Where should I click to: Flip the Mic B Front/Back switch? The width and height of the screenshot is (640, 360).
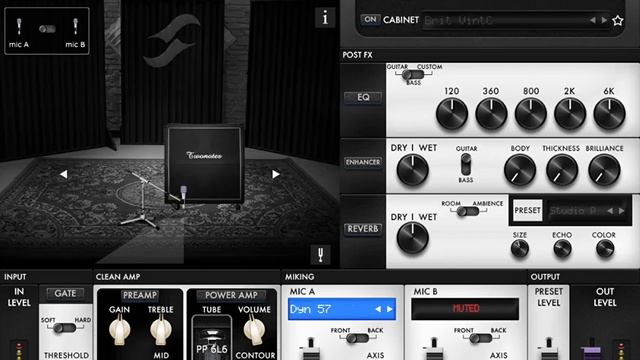(480, 338)
